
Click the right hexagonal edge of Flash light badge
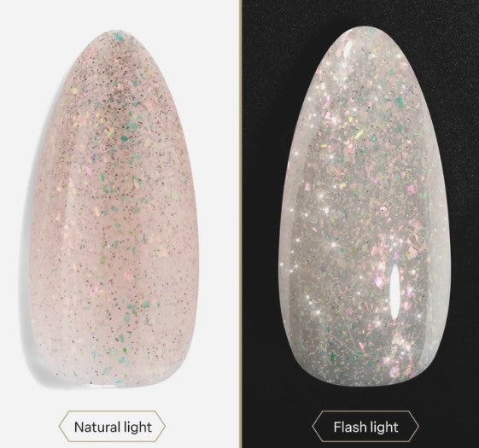[416, 427]
